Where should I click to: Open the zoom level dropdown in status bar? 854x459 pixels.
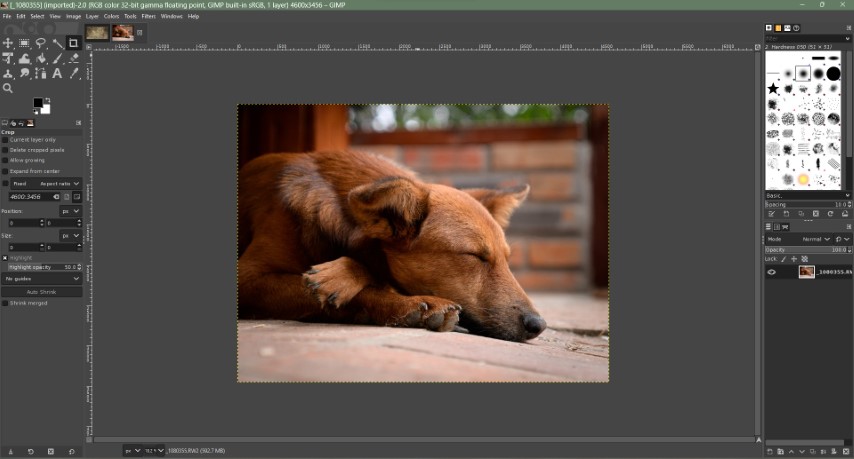tap(154, 451)
